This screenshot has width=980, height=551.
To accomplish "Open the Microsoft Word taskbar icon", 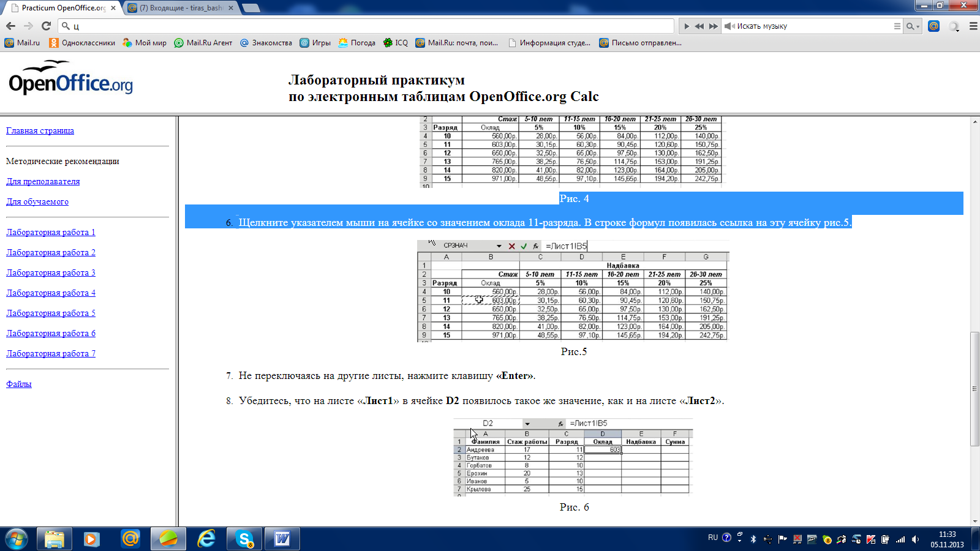I will pyautogui.click(x=282, y=539).
